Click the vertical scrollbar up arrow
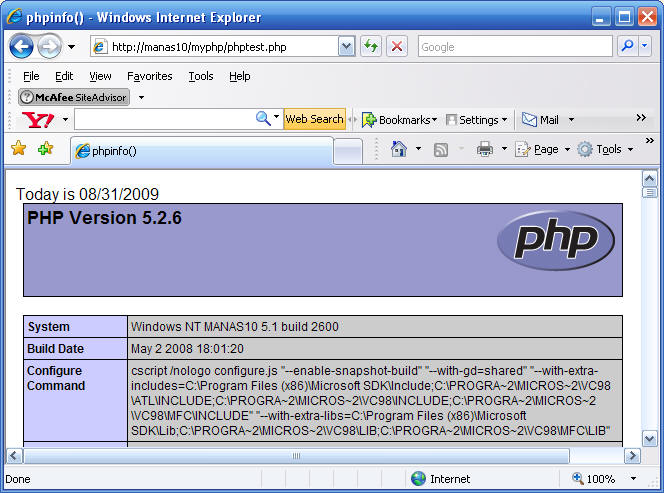 (650, 179)
